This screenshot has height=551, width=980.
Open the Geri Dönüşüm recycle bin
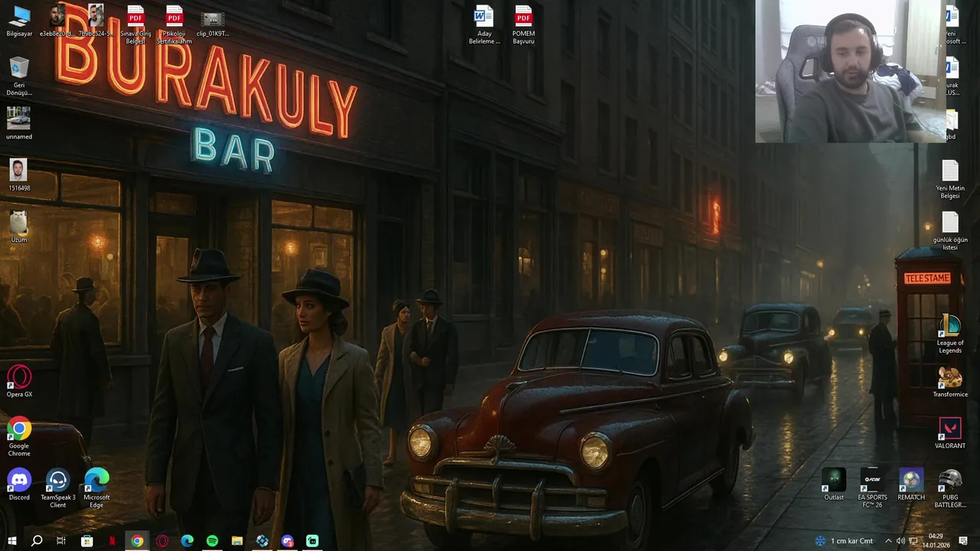[19, 76]
